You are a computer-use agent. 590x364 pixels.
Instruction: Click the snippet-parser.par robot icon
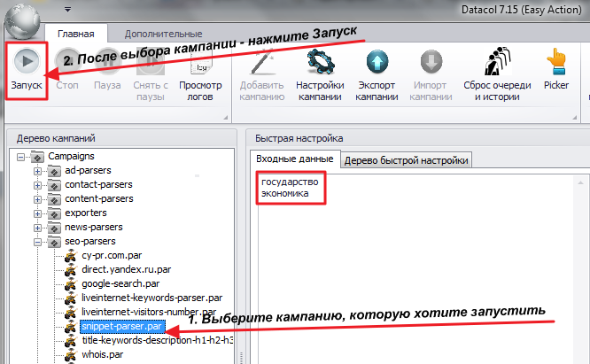(70, 327)
